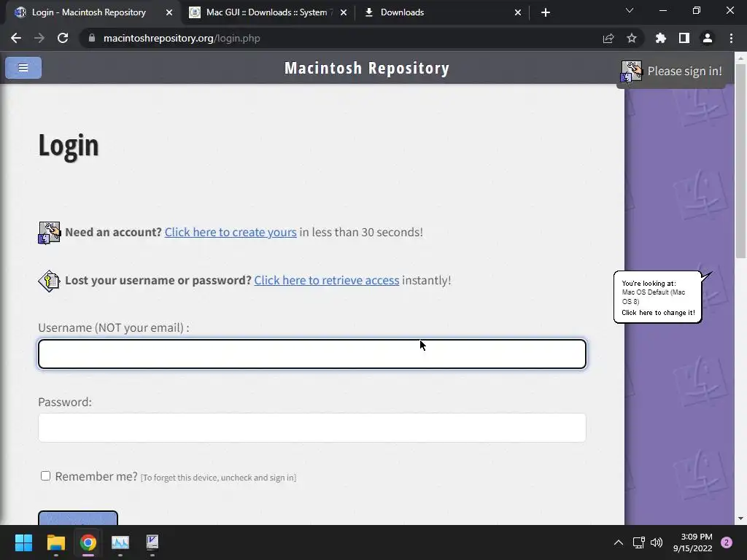Open a new browser tab
747x560 pixels.
pyautogui.click(x=546, y=12)
